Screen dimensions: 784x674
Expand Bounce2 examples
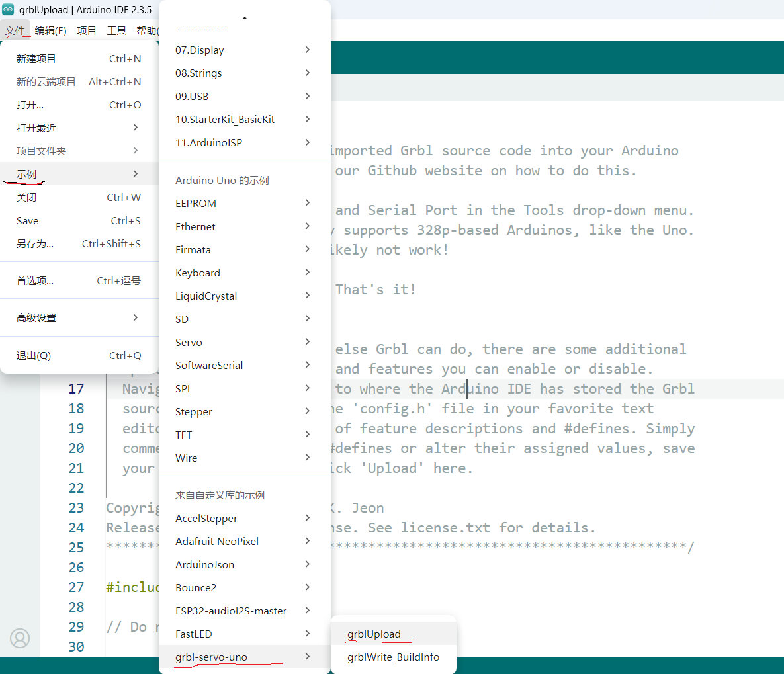[x=245, y=588]
